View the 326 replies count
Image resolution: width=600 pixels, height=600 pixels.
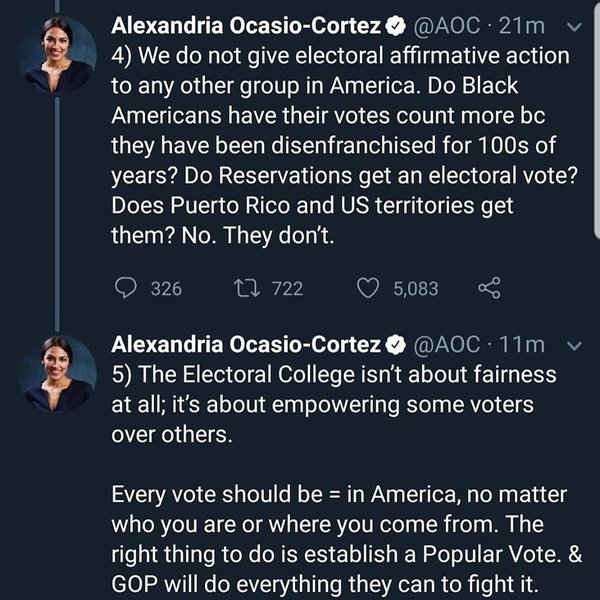point(165,288)
